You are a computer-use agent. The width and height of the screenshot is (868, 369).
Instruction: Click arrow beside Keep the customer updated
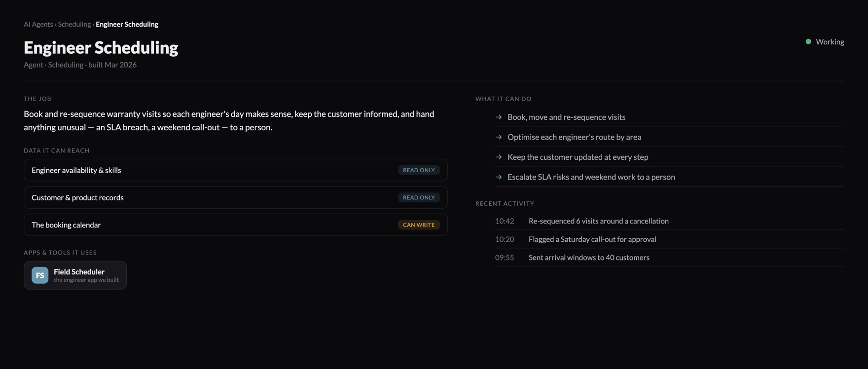pos(499,157)
